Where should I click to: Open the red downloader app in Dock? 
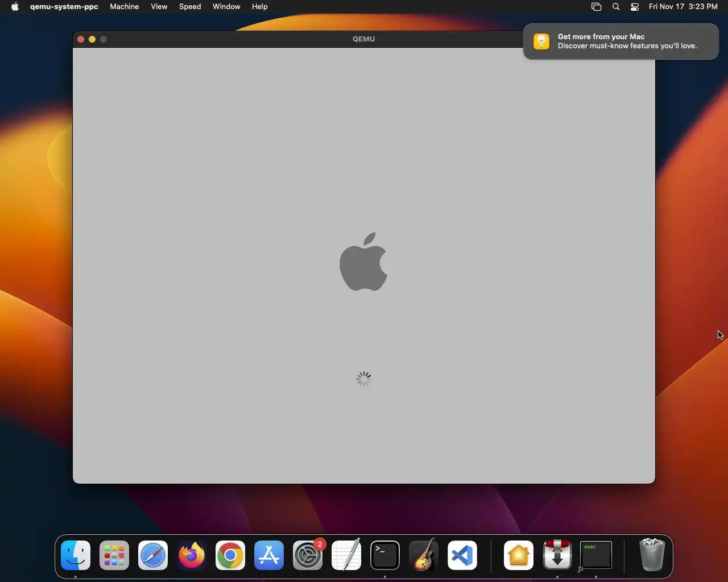pos(557,555)
